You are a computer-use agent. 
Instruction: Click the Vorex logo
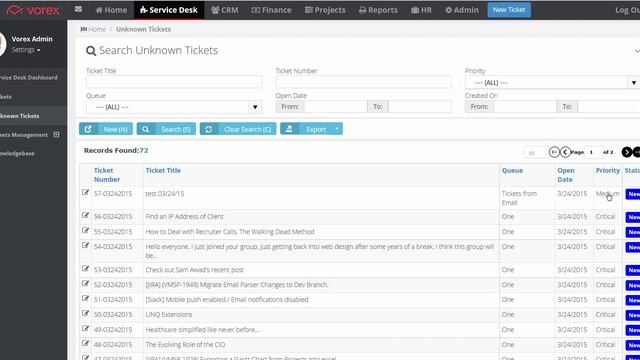point(33,10)
